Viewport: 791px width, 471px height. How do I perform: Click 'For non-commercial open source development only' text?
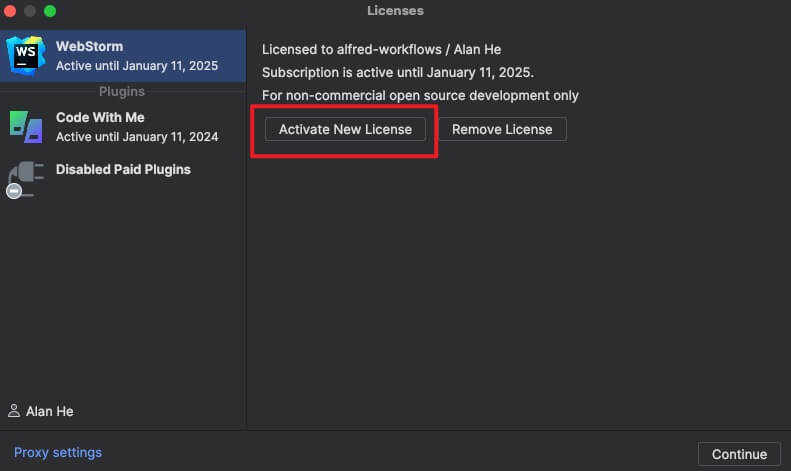(420, 95)
